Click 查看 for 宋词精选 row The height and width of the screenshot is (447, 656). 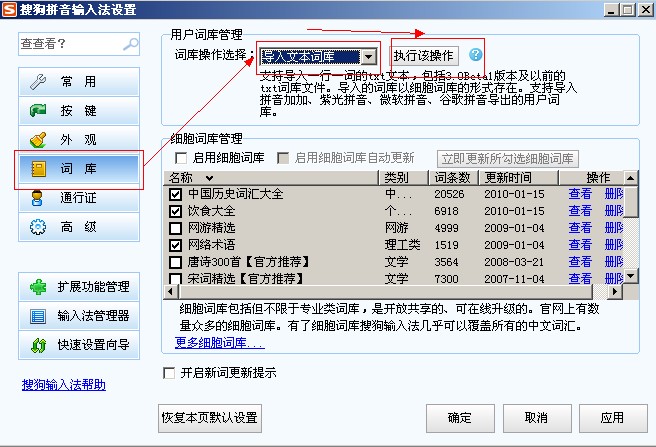(580, 278)
